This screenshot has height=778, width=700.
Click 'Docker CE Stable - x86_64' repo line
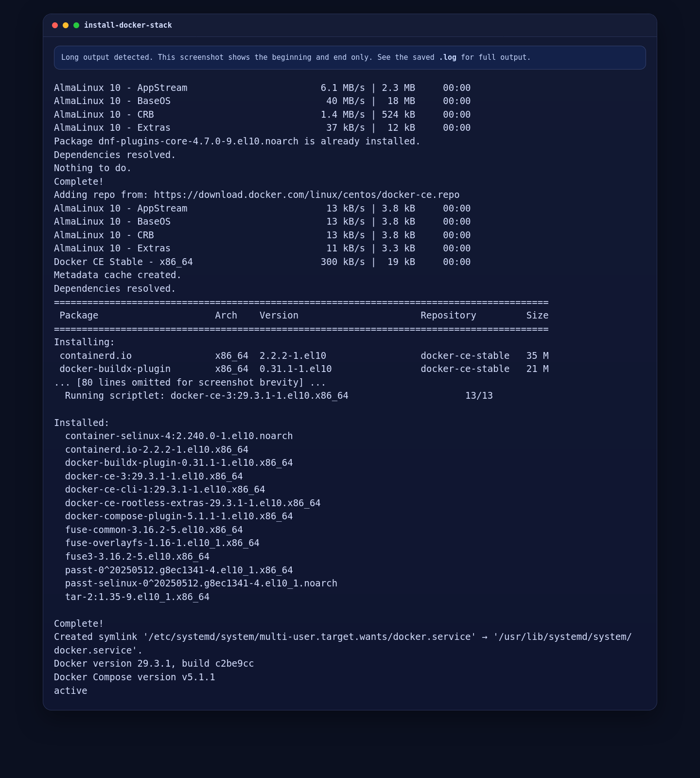coord(262,262)
